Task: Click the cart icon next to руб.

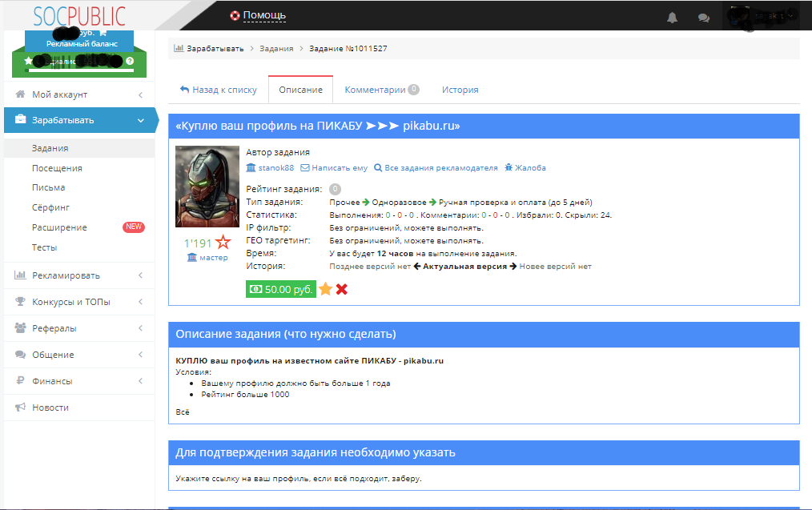Action: pyautogui.click(x=103, y=33)
